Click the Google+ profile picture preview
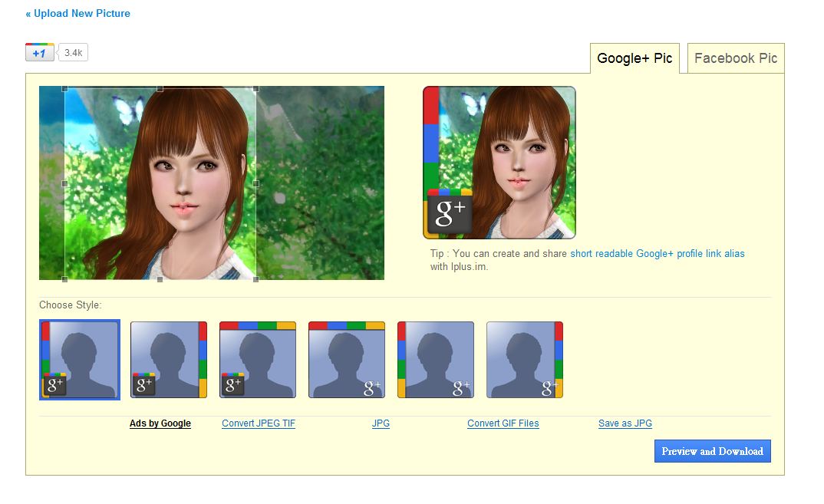This screenshot has width=824, height=504. pyautogui.click(x=499, y=163)
